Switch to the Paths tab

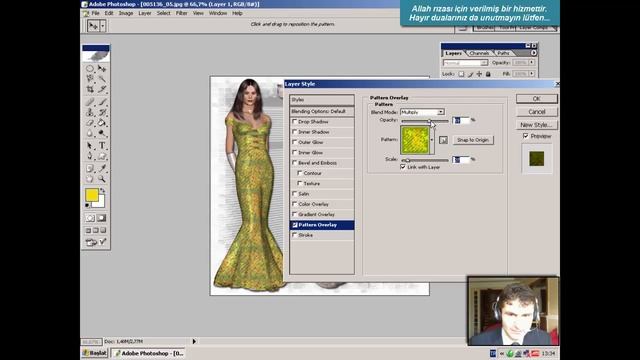tap(503, 53)
